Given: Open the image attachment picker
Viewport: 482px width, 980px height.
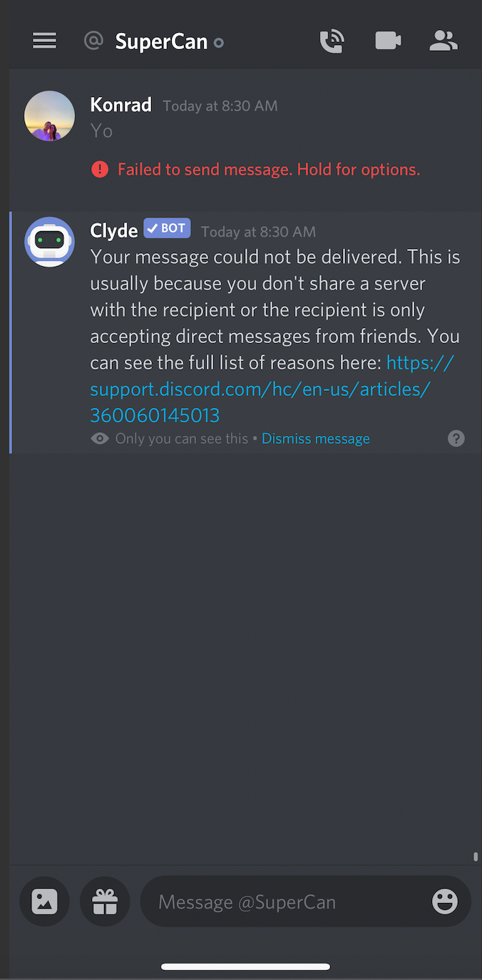Looking at the screenshot, I should (x=44, y=902).
